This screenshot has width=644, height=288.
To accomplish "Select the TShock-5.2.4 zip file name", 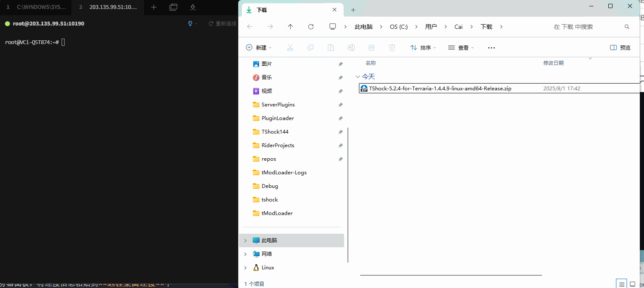I will [440, 89].
